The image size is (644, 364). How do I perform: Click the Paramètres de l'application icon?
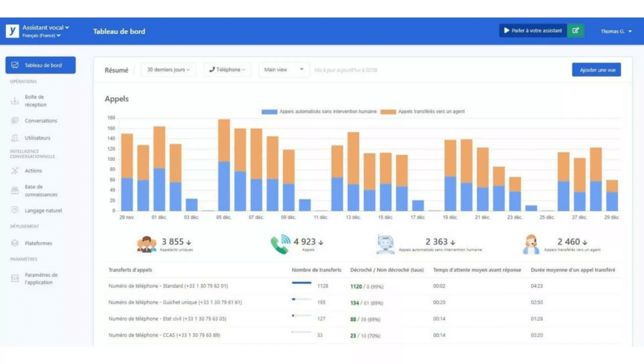[15, 279]
